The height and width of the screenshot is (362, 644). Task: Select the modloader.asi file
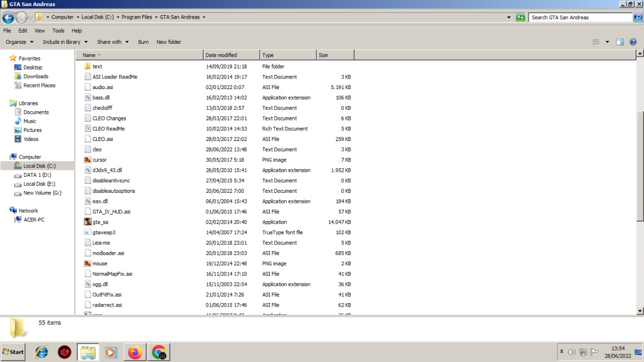(108, 253)
